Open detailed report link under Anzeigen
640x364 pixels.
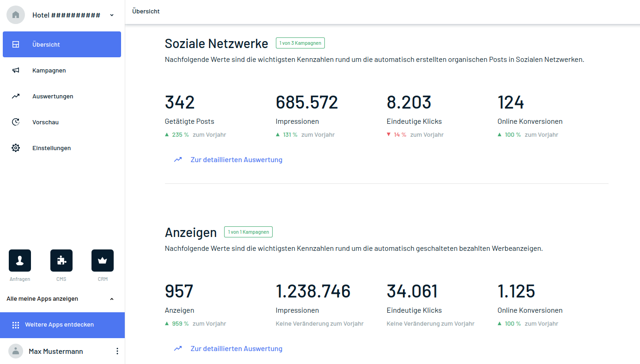pyautogui.click(x=236, y=349)
